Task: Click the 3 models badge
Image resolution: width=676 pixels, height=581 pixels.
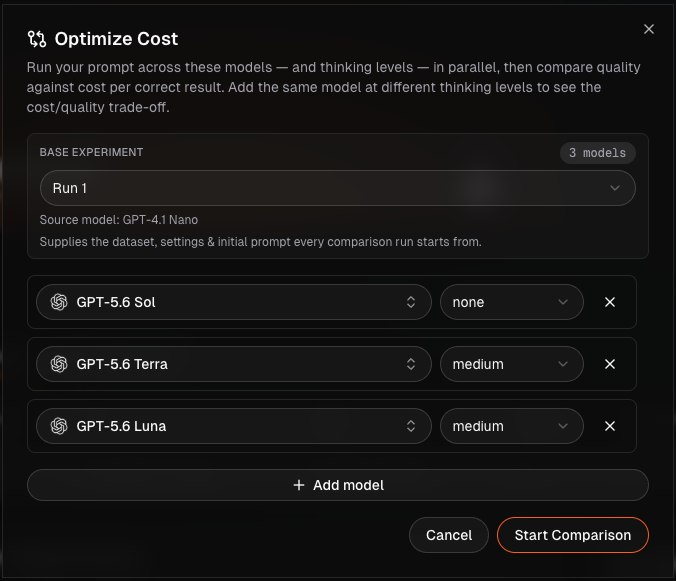Action: point(597,153)
